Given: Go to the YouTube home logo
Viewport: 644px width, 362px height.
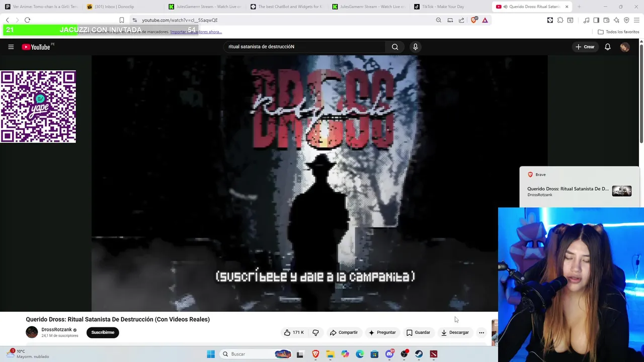Looking at the screenshot, I should 36,47.
